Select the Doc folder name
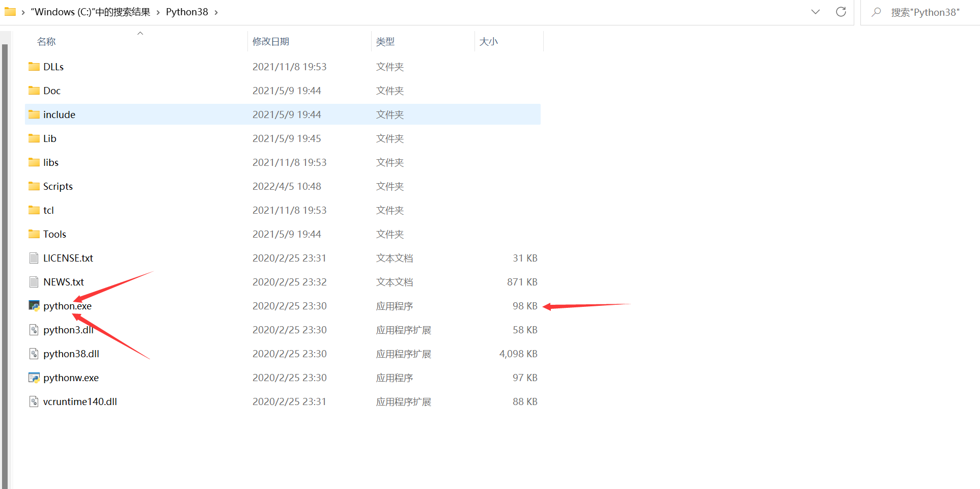Viewport: 980px width, 489px height. pyautogui.click(x=52, y=91)
